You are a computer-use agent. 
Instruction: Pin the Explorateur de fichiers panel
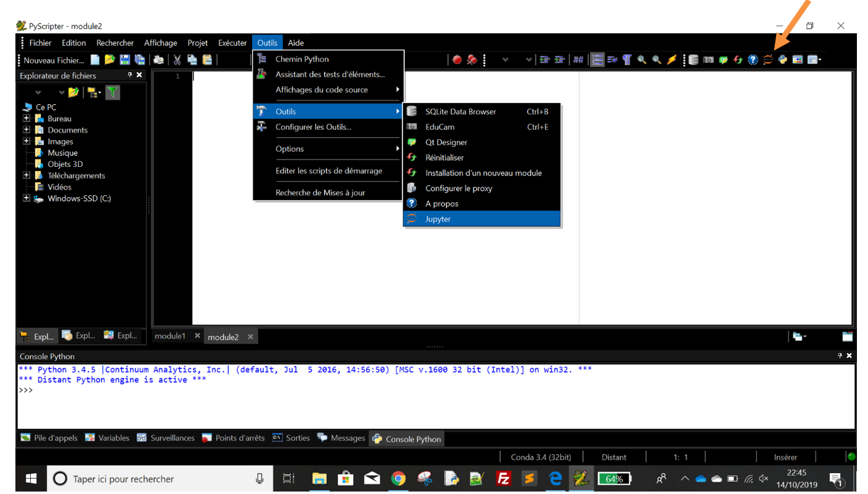click(129, 75)
